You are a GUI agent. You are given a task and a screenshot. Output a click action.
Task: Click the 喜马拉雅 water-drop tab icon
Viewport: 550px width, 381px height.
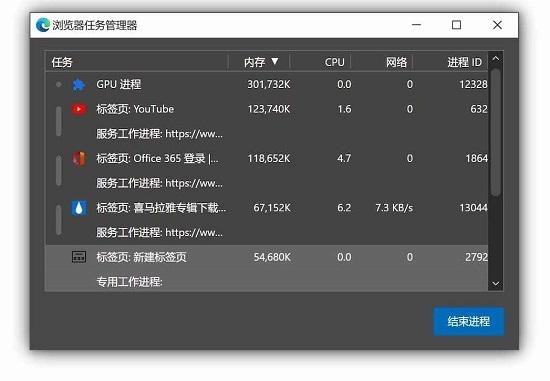pyautogui.click(x=79, y=208)
